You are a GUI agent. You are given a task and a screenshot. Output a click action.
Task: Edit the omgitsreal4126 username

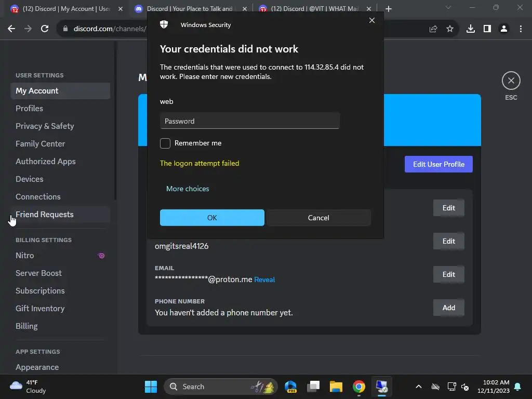click(x=448, y=241)
